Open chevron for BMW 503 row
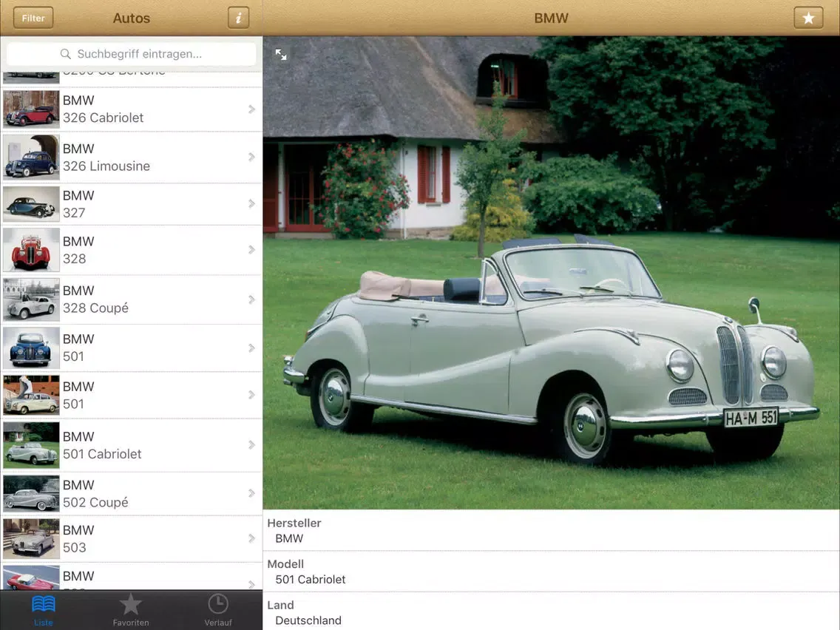This screenshot has width=840, height=630. coord(251,538)
